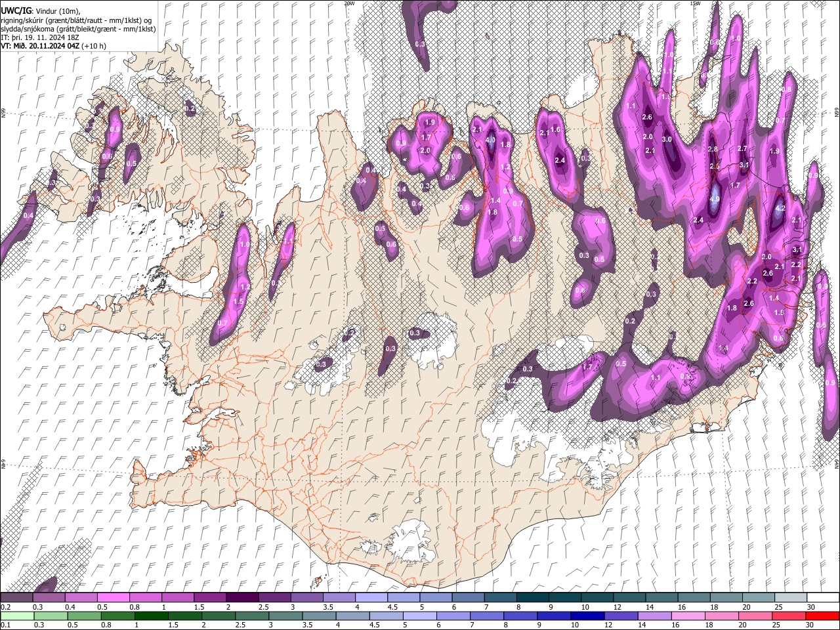Click the '15W' longitude label

click(694, 3)
